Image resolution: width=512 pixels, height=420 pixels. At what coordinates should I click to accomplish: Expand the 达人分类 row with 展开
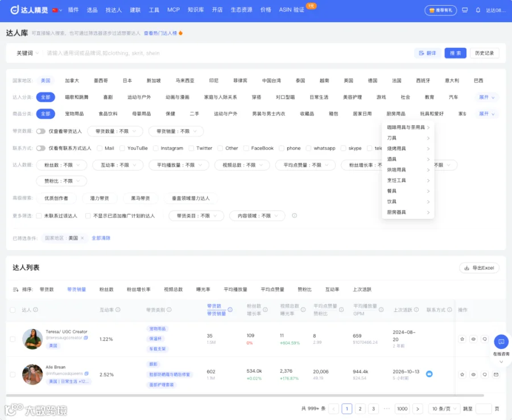click(486, 97)
